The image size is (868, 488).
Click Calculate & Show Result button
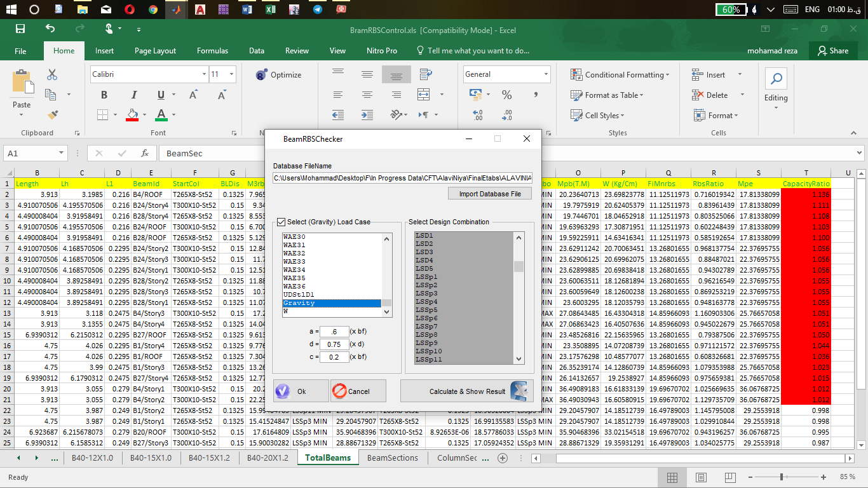pos(467,391)
